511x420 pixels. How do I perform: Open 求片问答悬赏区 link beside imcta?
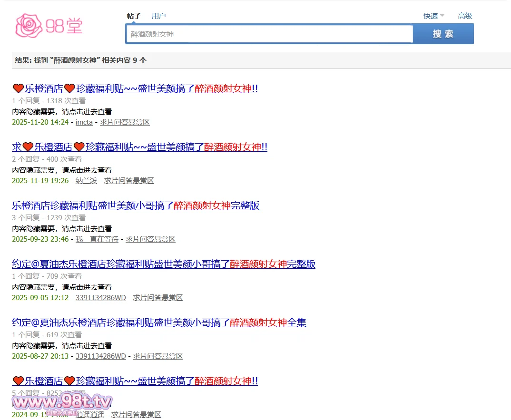pos(125,122)
